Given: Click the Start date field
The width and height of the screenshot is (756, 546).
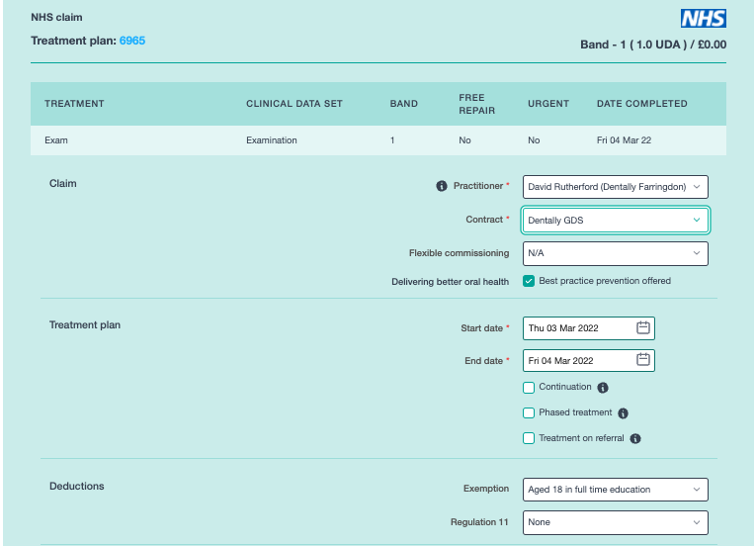Looking at the screenshot, I should coord(578,328).
